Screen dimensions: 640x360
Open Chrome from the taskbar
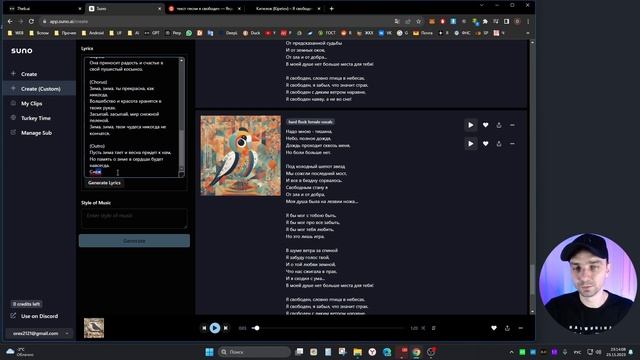point(416,352)
